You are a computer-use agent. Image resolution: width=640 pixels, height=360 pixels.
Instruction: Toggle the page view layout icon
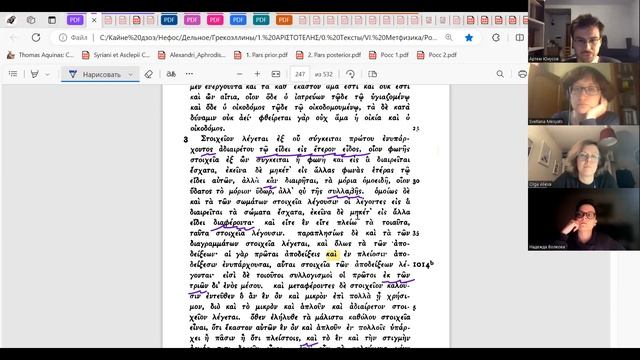point(372,74)
